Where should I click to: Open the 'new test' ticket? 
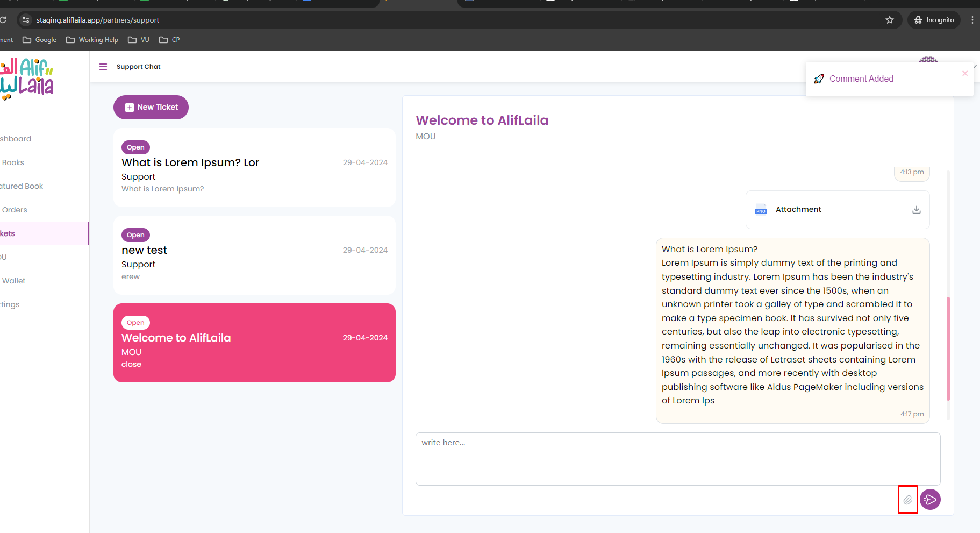click(x=254, y=255)
